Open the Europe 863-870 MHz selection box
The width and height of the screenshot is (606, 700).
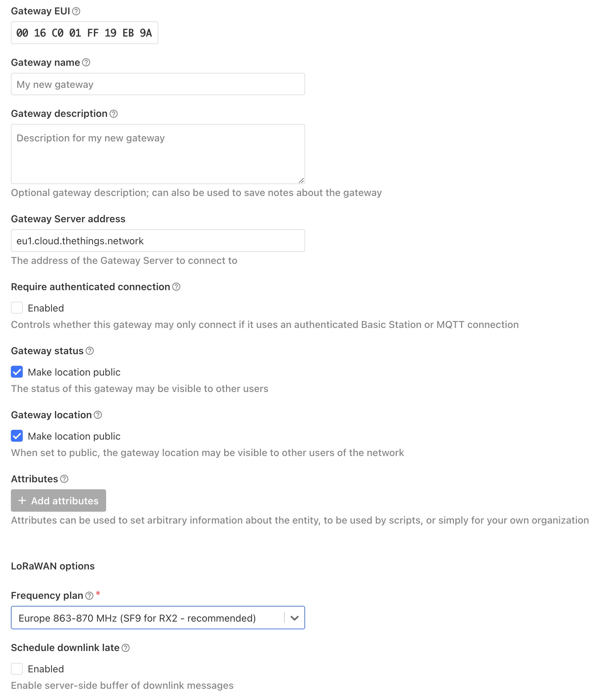(158, 618)
